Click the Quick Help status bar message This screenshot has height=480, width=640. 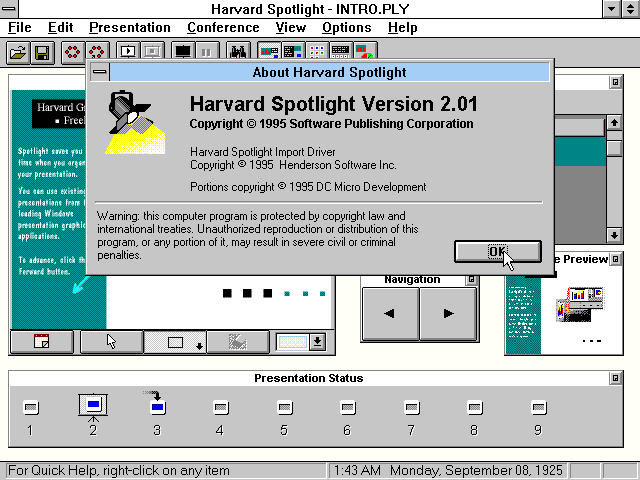[x=119, y=471]
